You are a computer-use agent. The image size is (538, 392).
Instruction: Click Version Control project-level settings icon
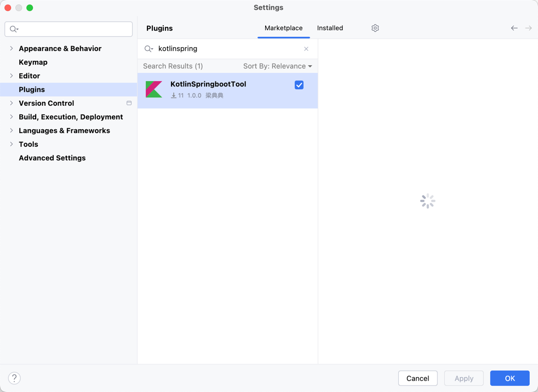[129, 103]
